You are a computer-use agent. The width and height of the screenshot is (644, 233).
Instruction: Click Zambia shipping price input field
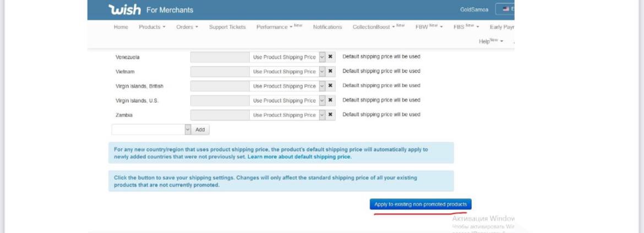coord(220,115)
